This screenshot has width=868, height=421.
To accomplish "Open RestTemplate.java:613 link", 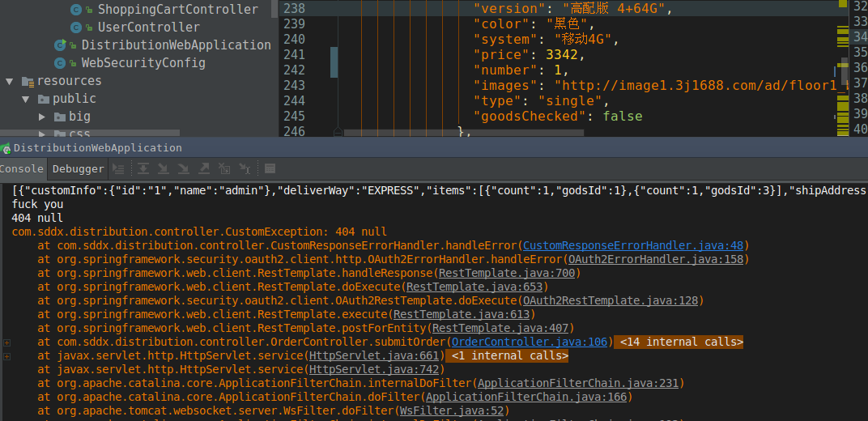I will tap(462, 315).
